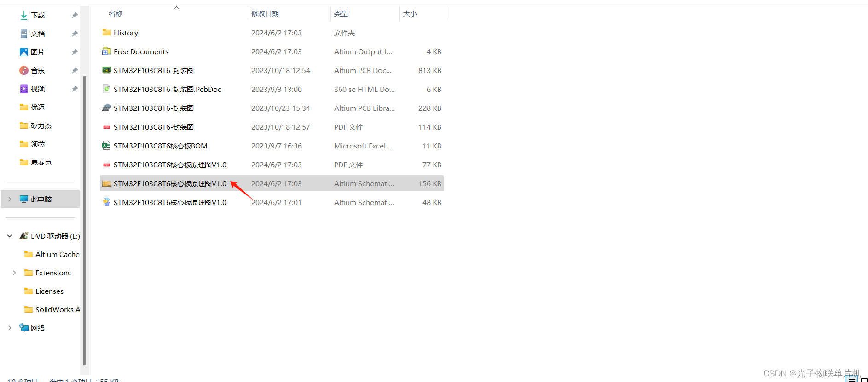
Task: Unpin 文档 using its pin icon
Action: click(75, 34)
